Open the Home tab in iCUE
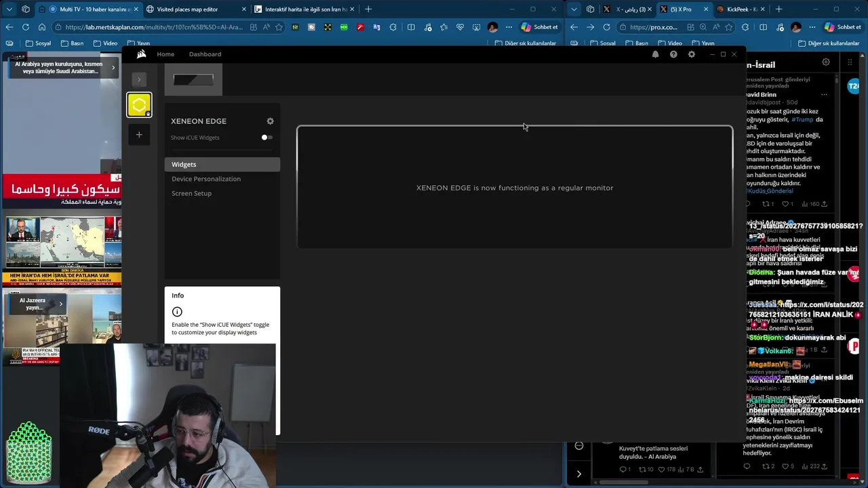The width and height of the screenshot is (868, 488). point(165,54)
